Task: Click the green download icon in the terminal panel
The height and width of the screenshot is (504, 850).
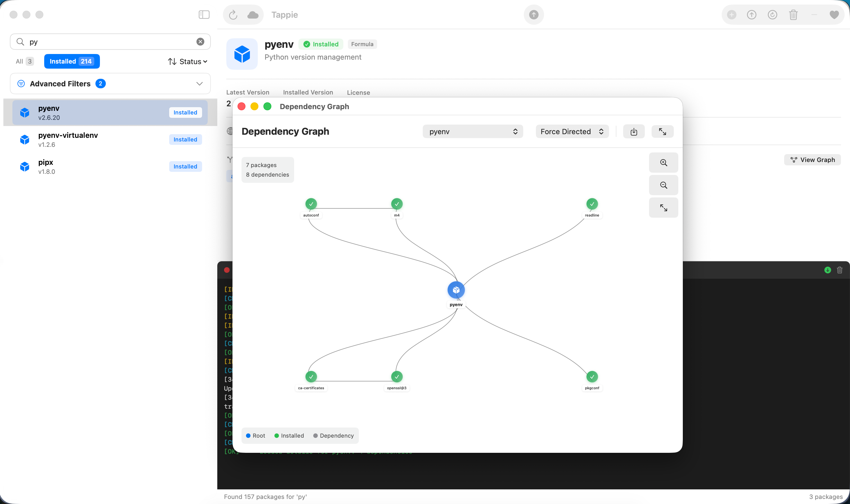Action: point(827,270)
